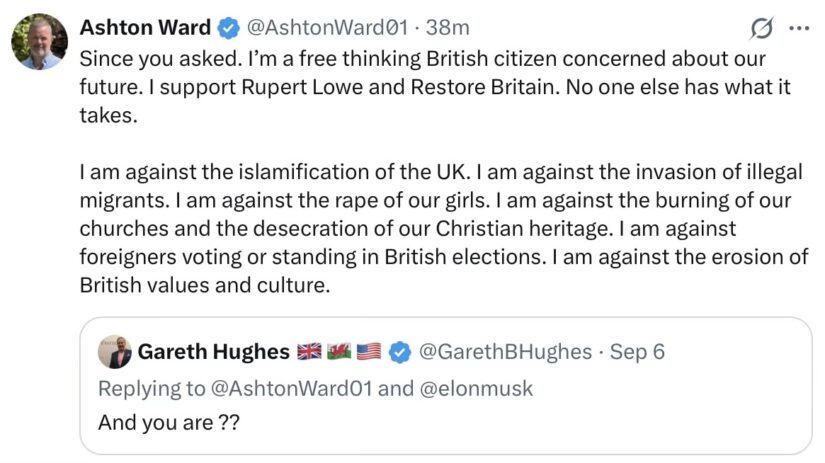Click the Sep 6 timestamp on quoted post

[x=637, y=352]
